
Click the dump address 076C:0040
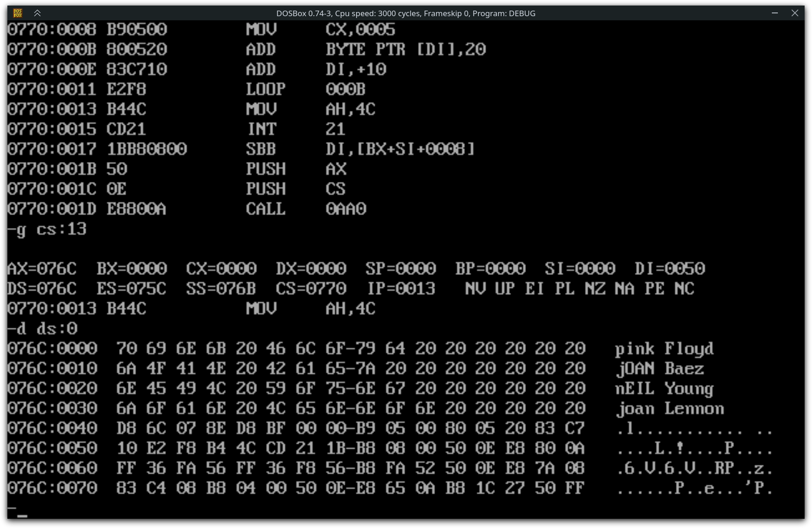pyautogui.click(x=52, y=428)
